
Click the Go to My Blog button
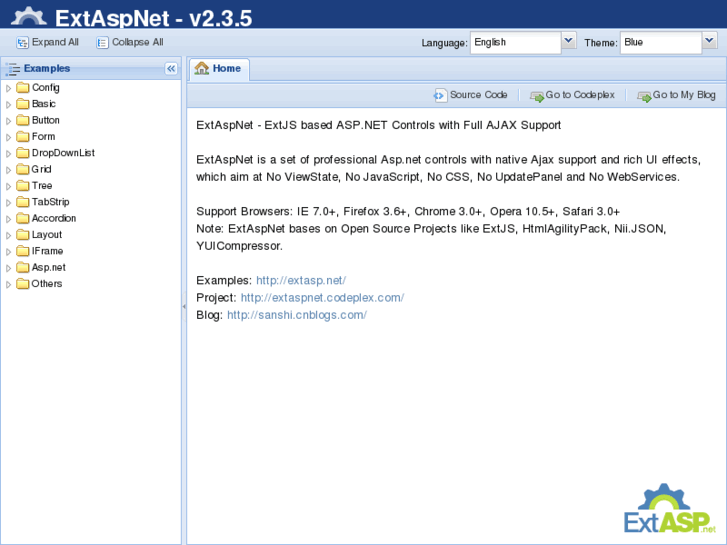(676, 95)
